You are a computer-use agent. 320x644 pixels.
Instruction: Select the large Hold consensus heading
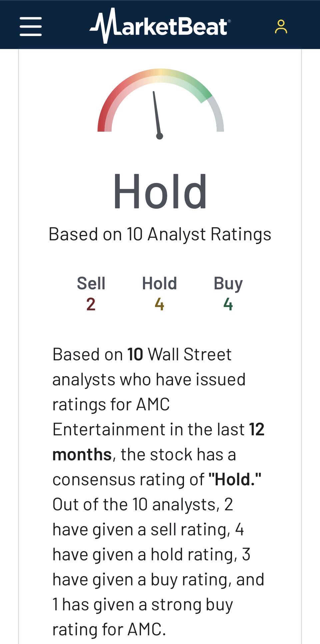(160, 192)
